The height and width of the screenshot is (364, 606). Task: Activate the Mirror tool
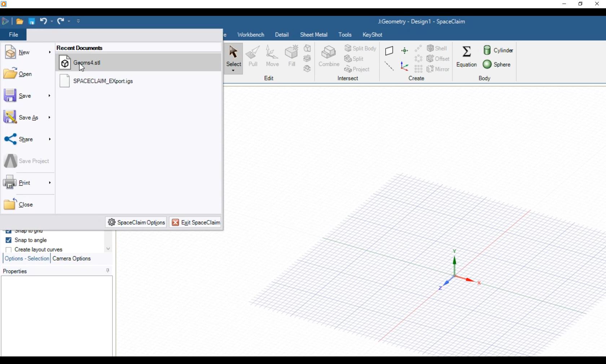(x=438, y=69)
